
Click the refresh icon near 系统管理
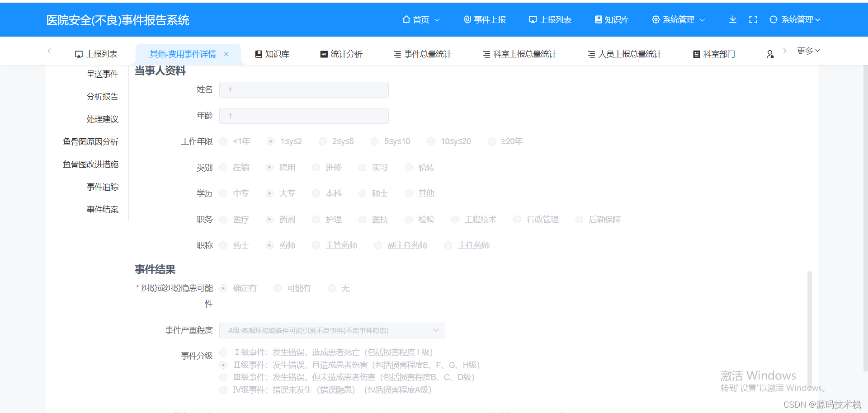click(774, 19)
